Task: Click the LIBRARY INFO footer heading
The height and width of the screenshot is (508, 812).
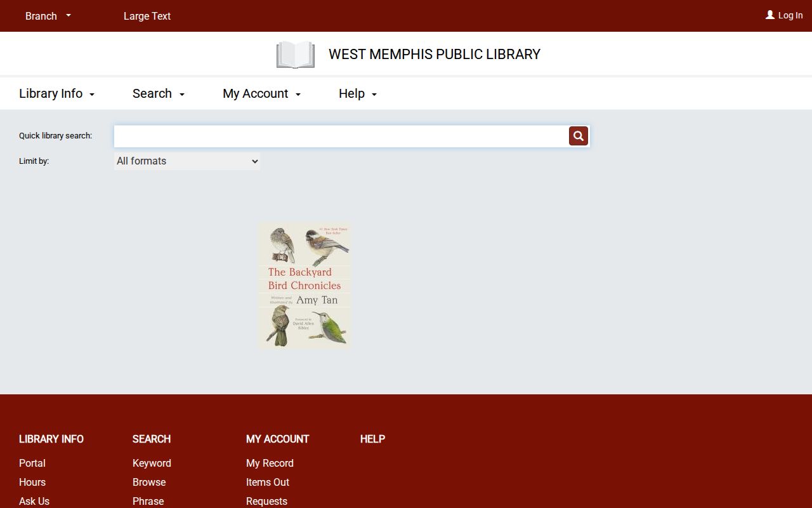Action: tap(51, 439)
